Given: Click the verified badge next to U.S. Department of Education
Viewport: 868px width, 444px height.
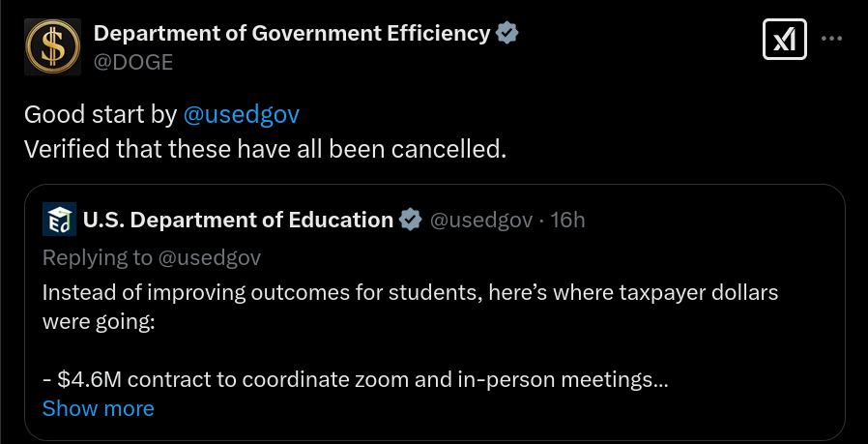Looking at the screenshot, I should (410, 220).
